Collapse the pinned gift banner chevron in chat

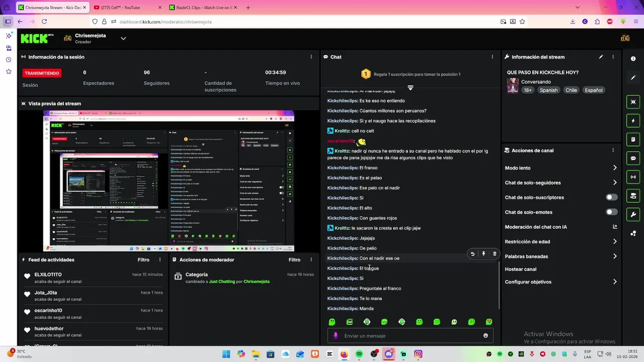tap(411, 87)
